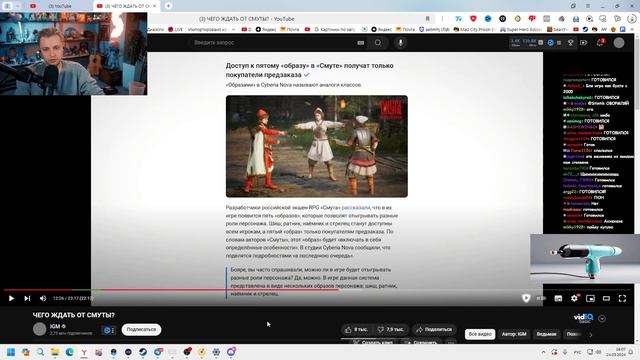Click the video progress bar
The height and width of the screenshot is (360, 640).
point(318,290)
